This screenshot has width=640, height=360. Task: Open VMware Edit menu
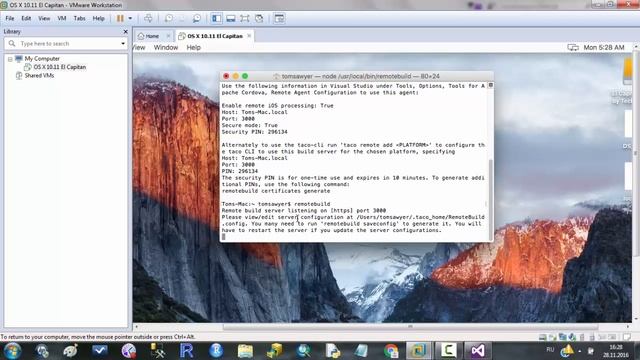(x=26, y=18)
